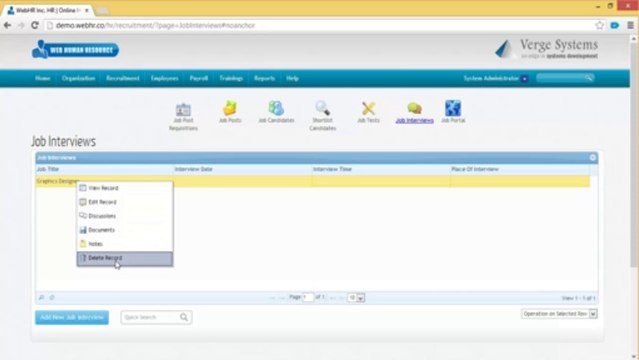
Task: Choose Notes from context menu
Action: 125,244
